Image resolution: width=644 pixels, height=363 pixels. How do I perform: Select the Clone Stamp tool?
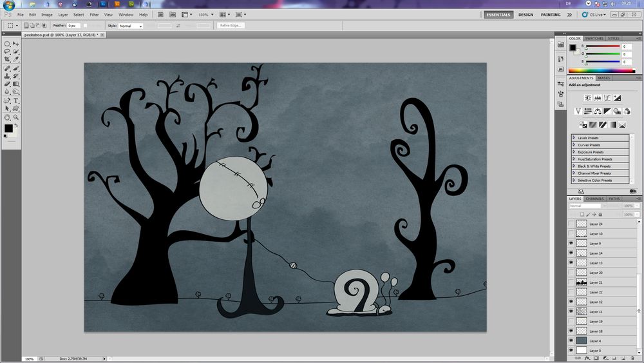(7, 76)
